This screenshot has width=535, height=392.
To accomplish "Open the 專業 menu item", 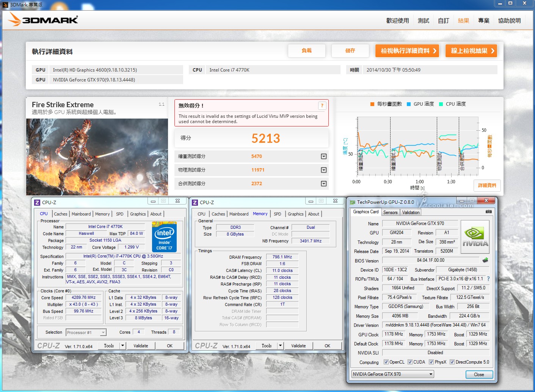I will coord(483,20).
